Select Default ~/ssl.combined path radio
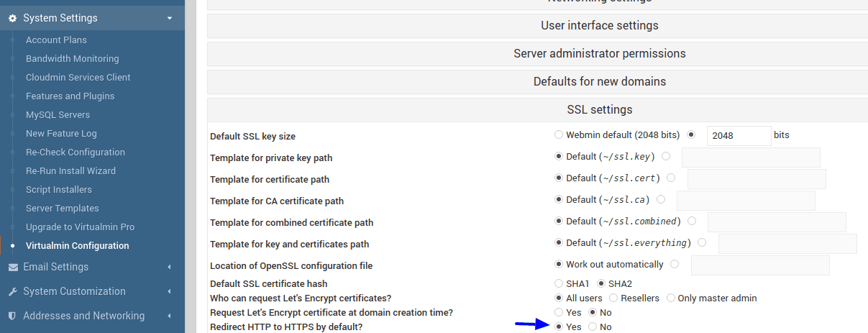The height and width of the screenshot is (333, 868). (559, 221)
